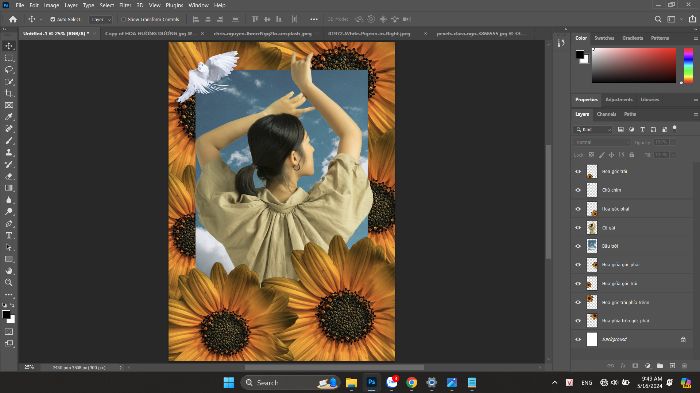Screen dimensions: 700x393
Task: Hide the topmost layer via eye icon
Action: pos(578,171)
